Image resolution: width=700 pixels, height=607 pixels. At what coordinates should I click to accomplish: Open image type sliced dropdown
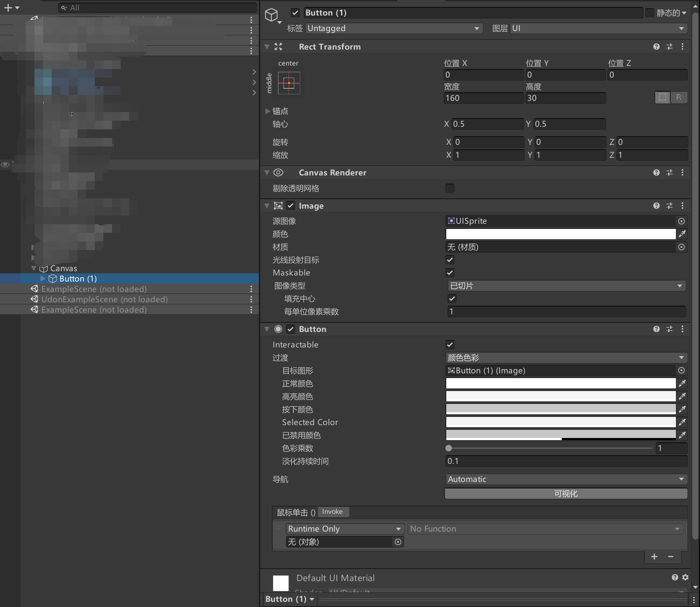[x=566, y=286]
